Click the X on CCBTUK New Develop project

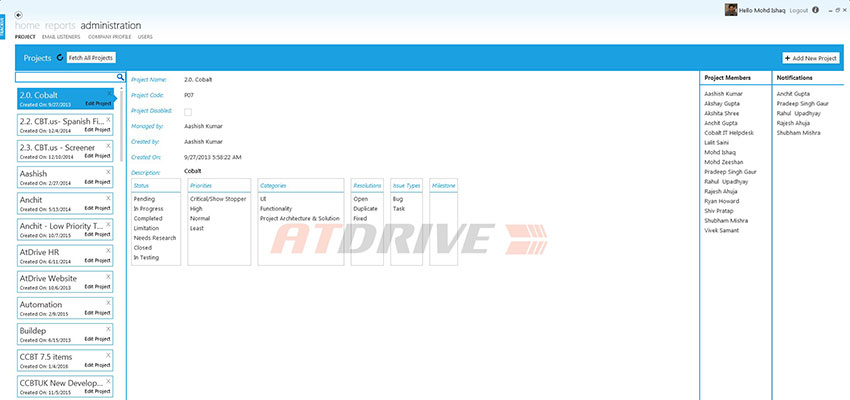[x=108, y=380]
